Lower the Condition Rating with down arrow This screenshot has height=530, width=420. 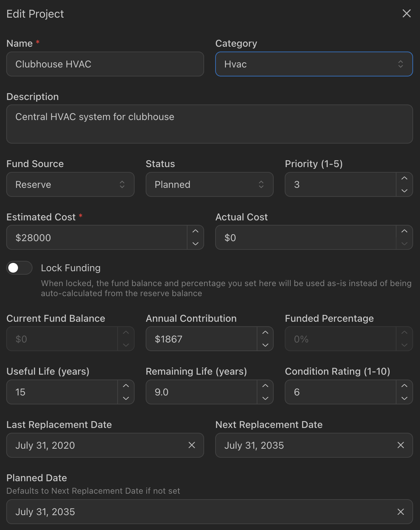click(404, 398)
